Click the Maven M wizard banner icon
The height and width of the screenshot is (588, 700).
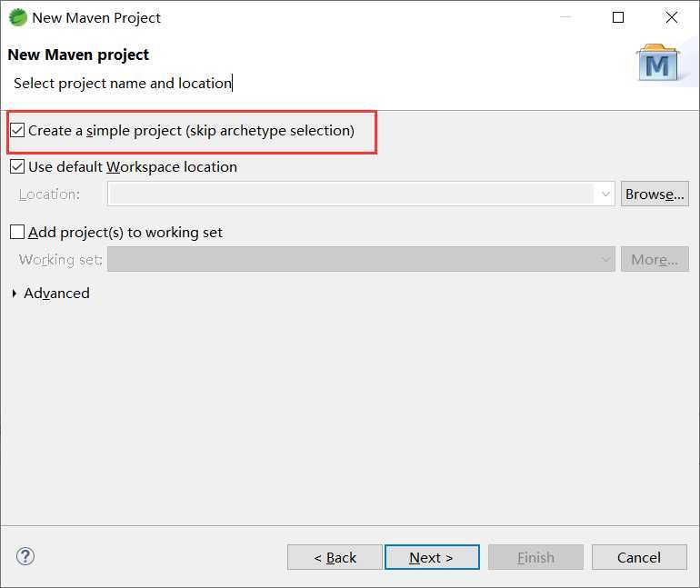pyautogui.click(x=658, y=63)
